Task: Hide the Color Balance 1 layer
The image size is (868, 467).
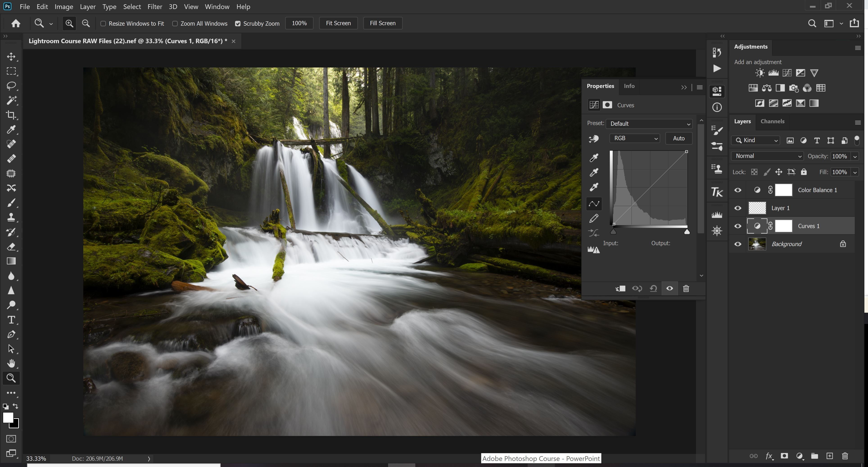Action: 738,190
